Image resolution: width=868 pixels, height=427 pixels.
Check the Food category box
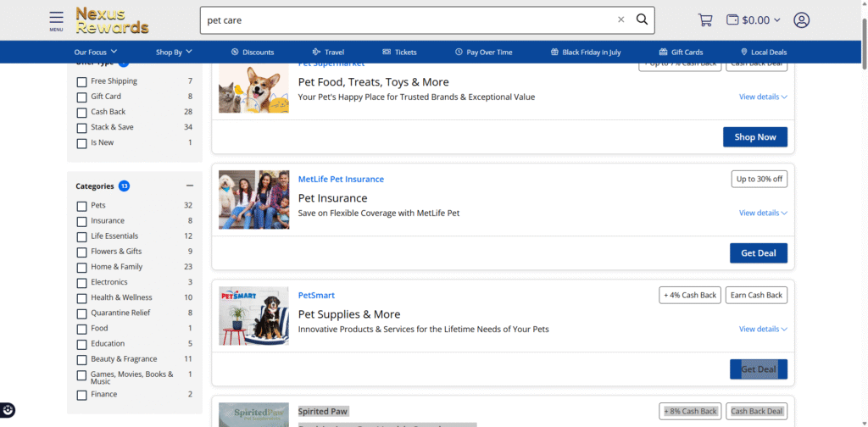pyautogui.click(x=81, y=329)
